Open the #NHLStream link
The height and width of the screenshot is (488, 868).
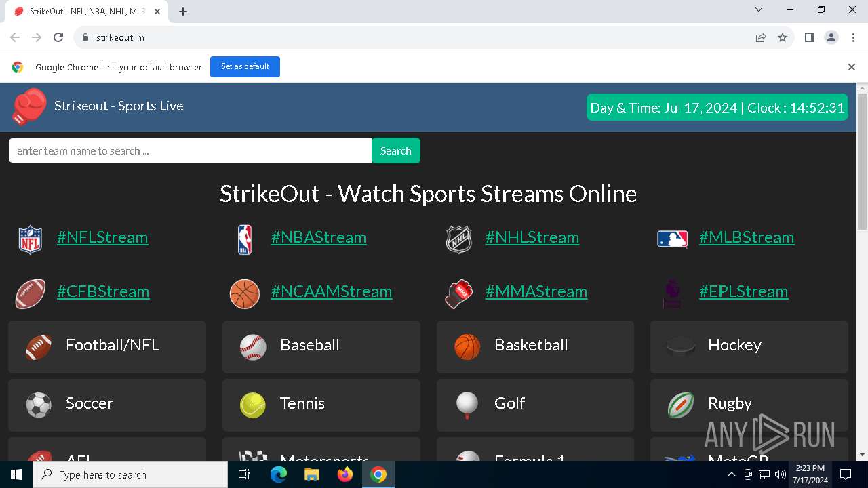[x=532, y=237]
